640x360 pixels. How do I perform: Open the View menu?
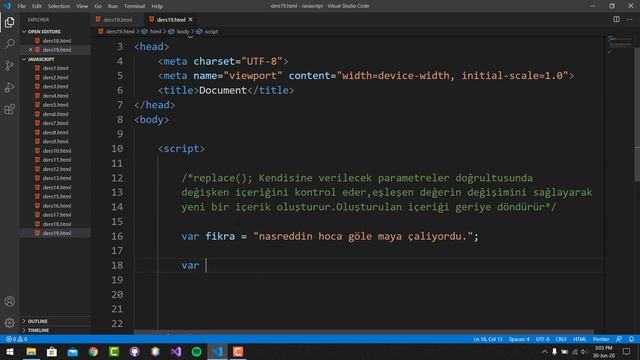82,6
